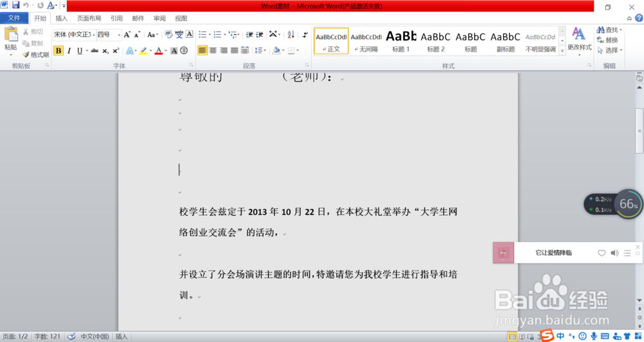Toggle Italic formatting
Image resolution: width=644 pixels, height=342 pixels.
click(x=69, y=50)
